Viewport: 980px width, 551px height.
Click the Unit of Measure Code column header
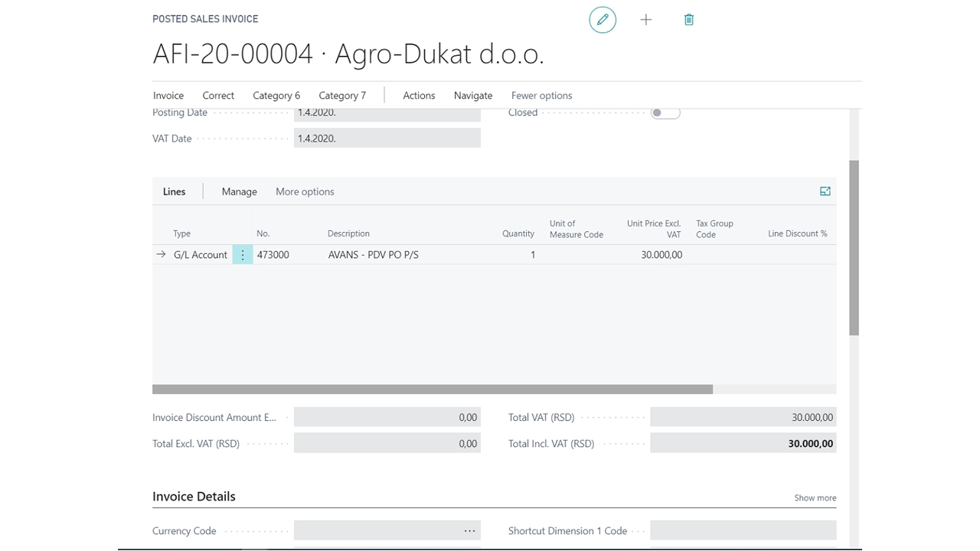[577, 229]
